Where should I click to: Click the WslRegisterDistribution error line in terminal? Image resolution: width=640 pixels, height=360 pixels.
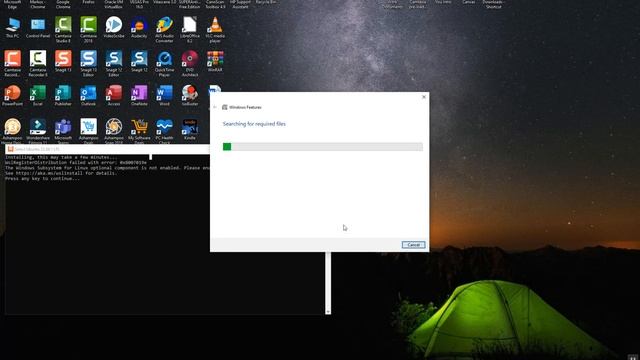pyautogui.click(x=76, y=162)
